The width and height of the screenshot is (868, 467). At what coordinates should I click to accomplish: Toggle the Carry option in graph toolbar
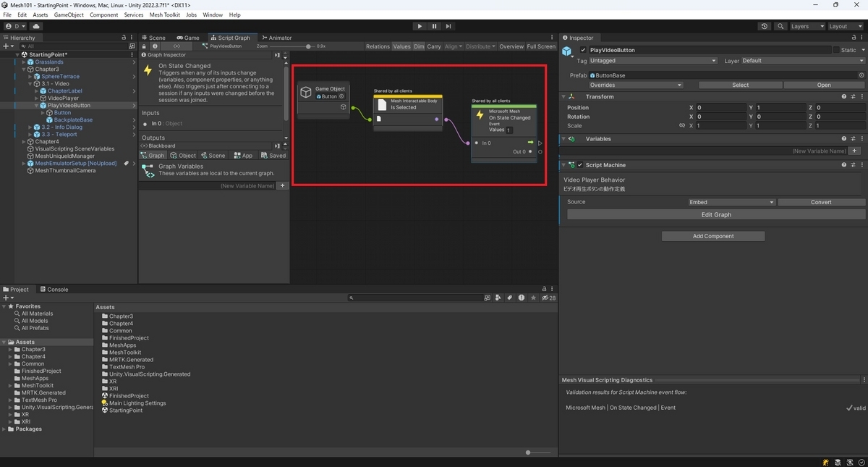click(434, 46)
